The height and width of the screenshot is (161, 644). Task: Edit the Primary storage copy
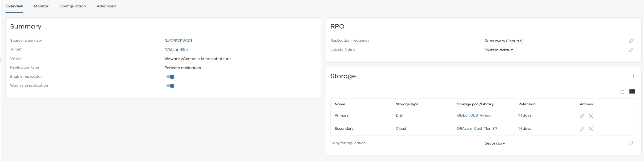click(x=582, y=116)
